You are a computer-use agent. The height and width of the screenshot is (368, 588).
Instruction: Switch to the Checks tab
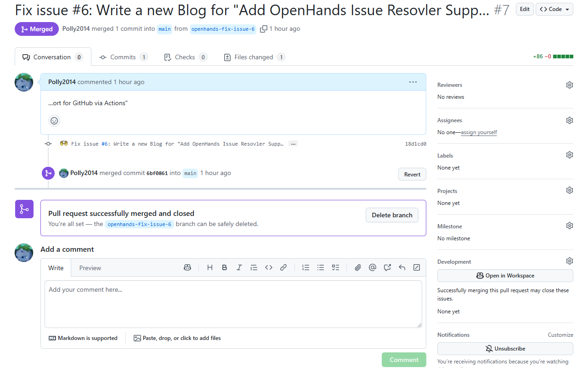tap(185, 57)
